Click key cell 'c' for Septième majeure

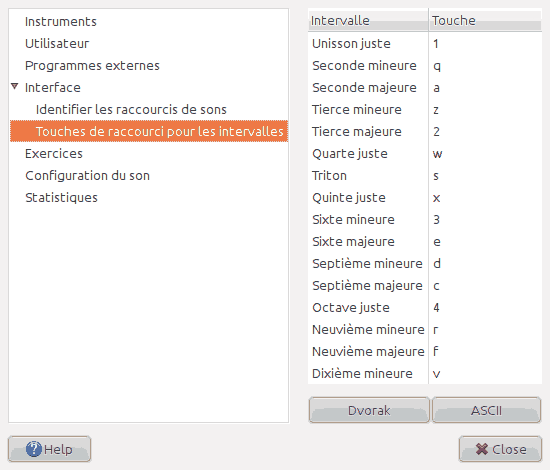point(485,286)
